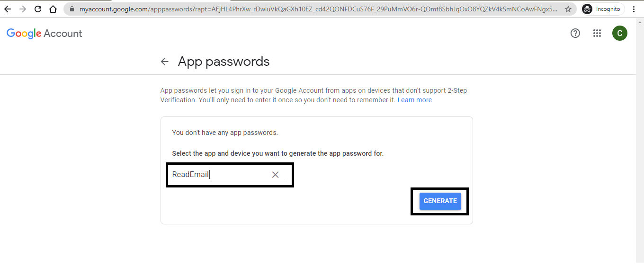
Task: Click the Google Account logo
Action: pos(45,33)
